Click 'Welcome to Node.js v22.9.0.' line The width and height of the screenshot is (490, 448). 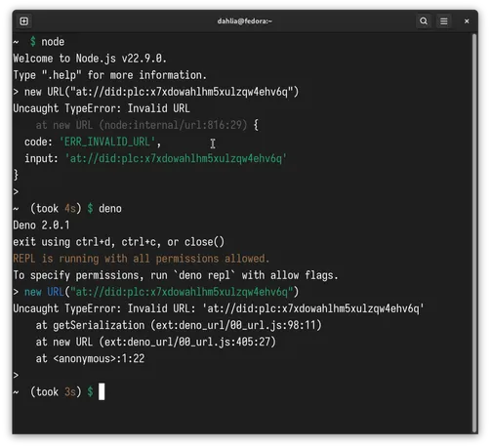pos(90,59)
